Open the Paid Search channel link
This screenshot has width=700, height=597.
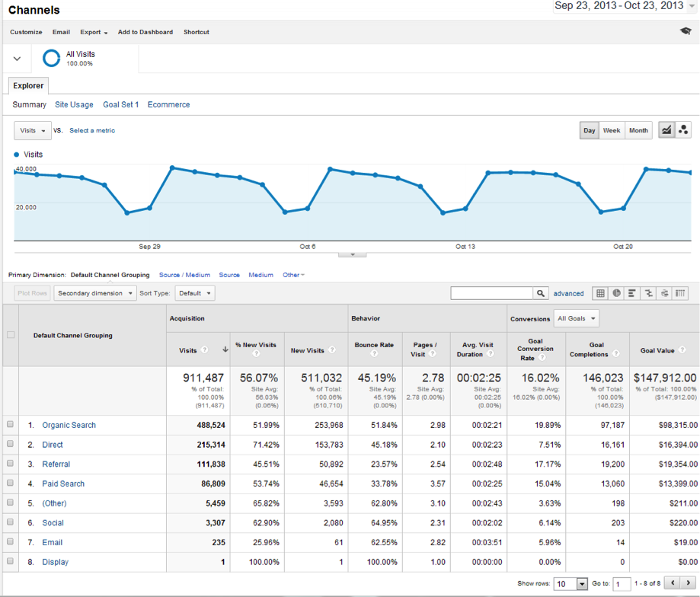click(63, 484)
